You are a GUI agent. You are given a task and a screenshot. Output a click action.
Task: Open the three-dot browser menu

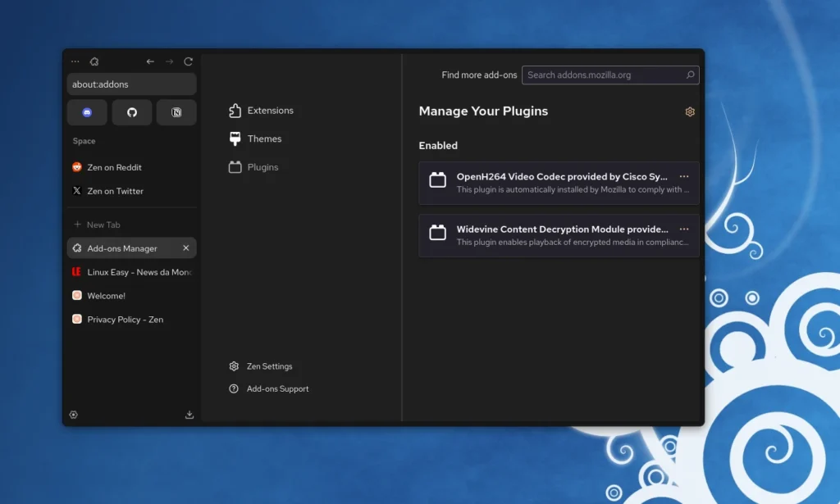(x=75, y=61)
